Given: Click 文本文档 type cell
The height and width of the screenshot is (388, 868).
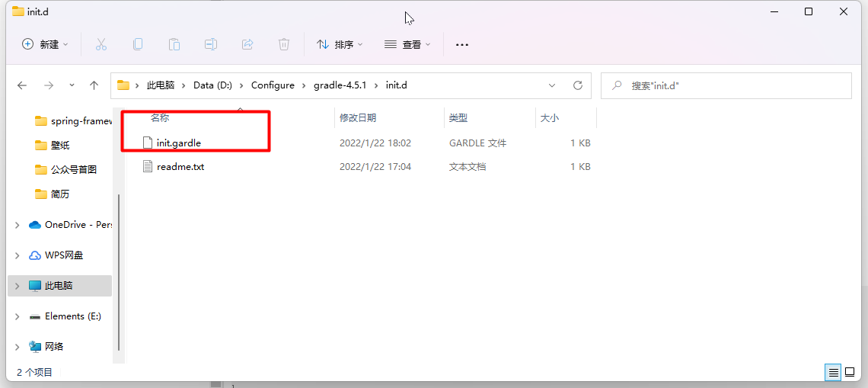Looking at the screenshot, I should point(468,166).
